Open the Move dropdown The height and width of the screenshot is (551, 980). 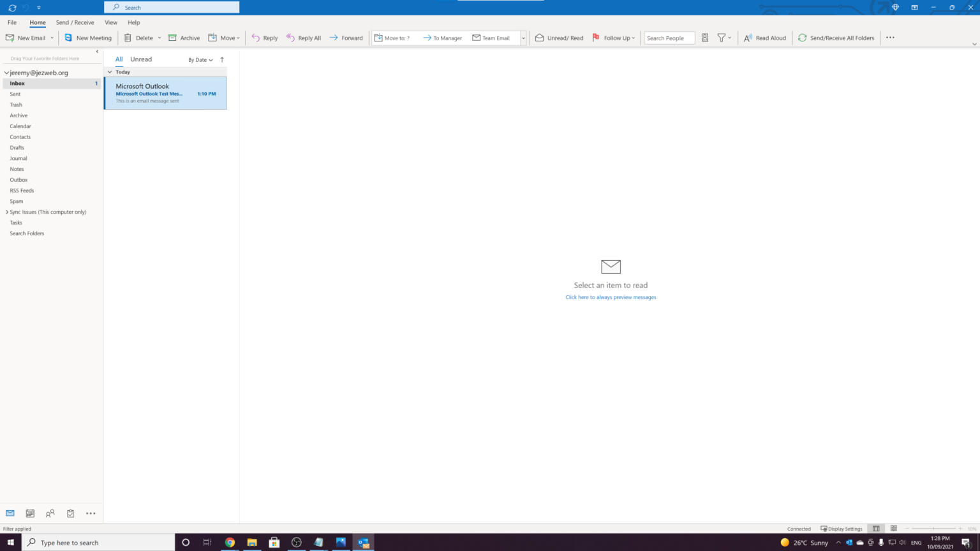click(224, 38)
